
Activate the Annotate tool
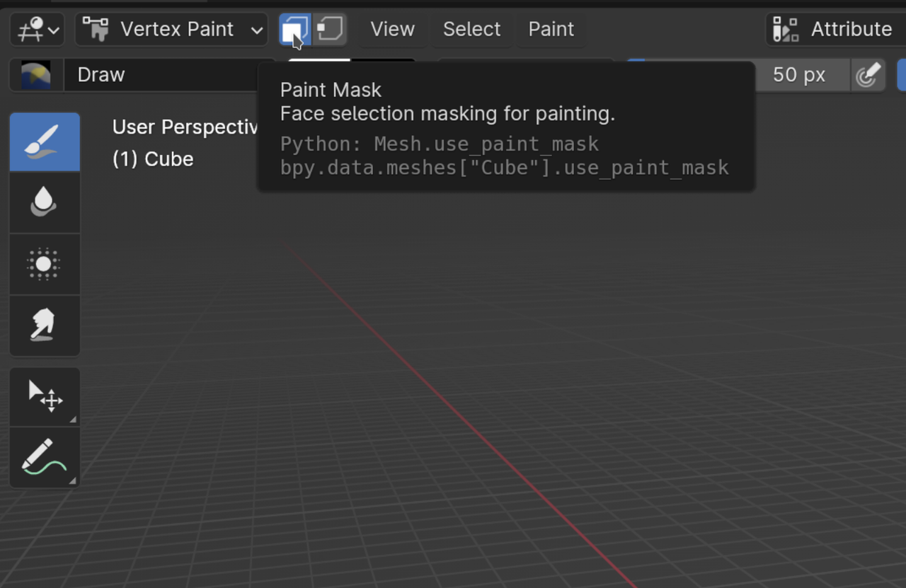pos(45,457)
